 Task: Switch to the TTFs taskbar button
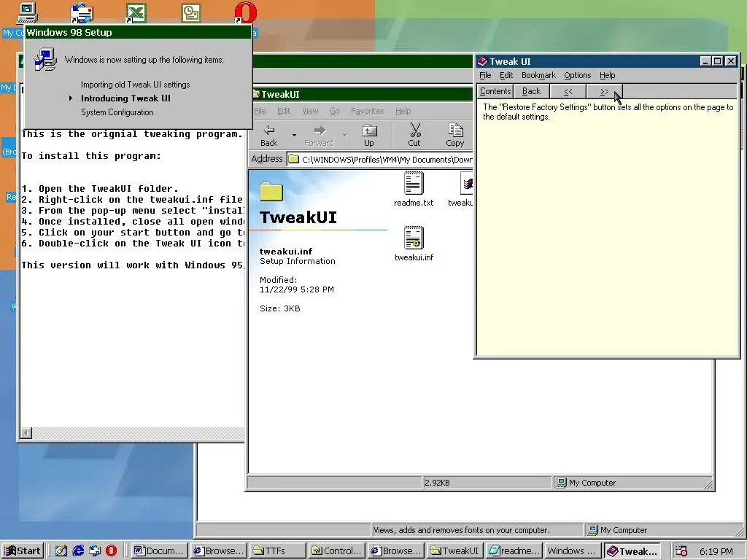point(278,551)
